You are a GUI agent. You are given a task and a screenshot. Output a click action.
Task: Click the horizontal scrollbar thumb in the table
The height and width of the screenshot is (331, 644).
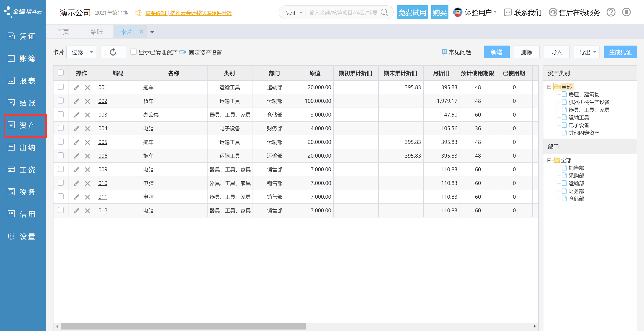183,326
